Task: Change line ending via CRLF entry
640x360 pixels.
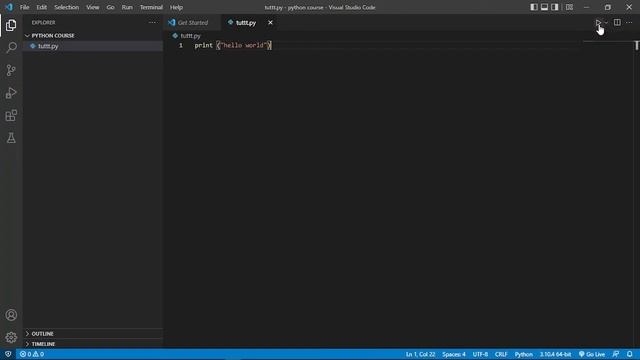Action: (501, 354)
